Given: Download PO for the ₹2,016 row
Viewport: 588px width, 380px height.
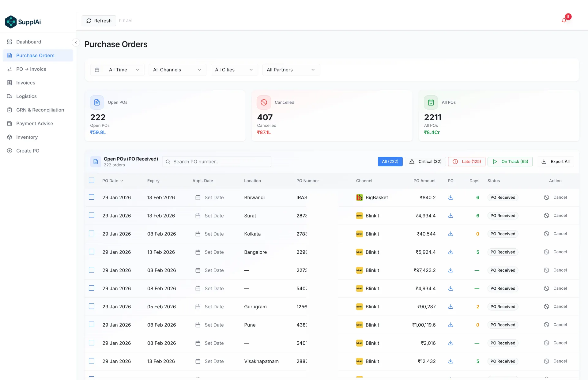Looking at the screenshot, I should (450, 343).
